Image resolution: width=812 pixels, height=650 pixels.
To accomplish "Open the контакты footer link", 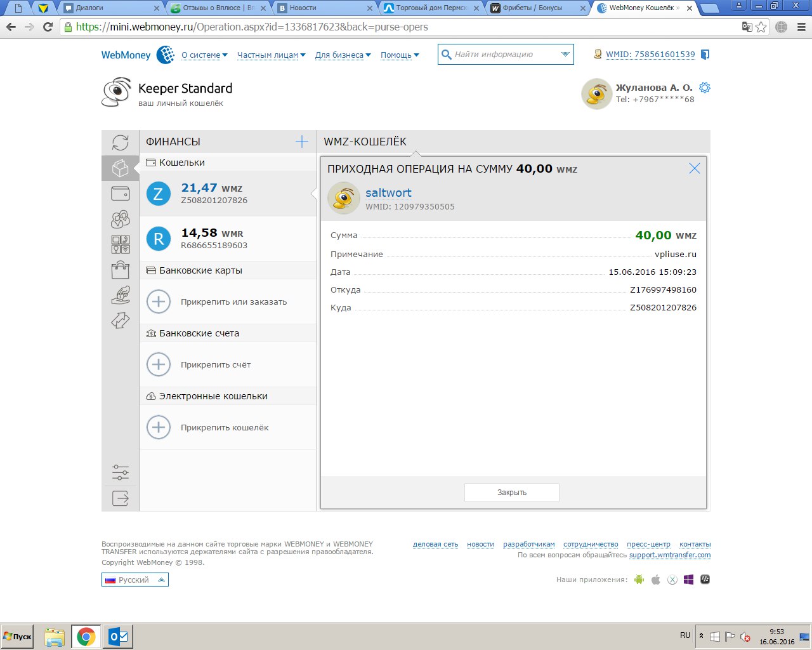I will coord(695,544).
